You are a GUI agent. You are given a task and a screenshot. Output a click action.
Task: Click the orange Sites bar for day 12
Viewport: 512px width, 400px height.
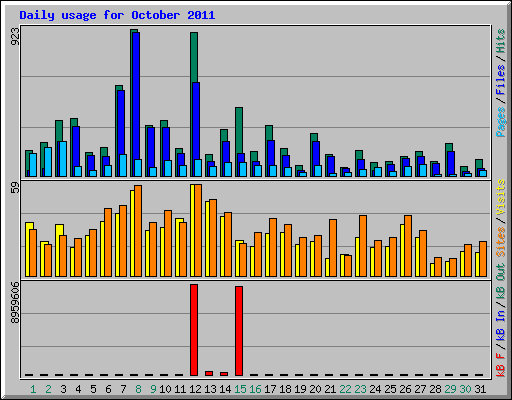point(198,230)
